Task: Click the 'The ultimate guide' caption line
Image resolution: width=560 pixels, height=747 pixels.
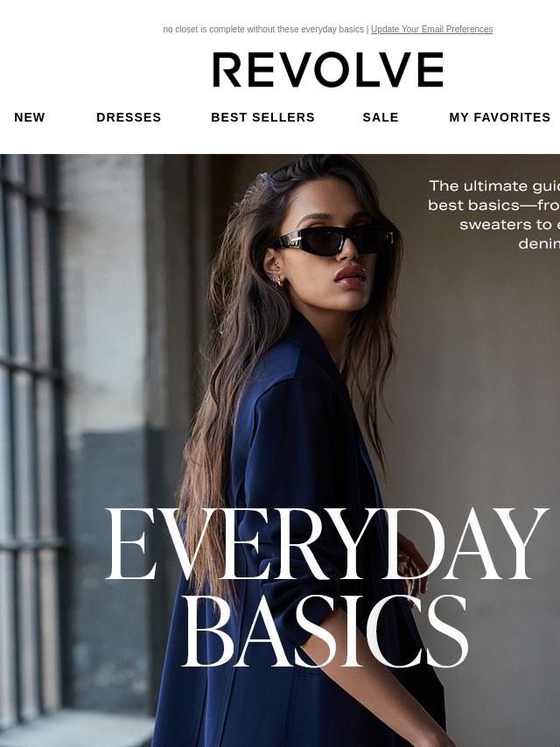Action: coord(494,185)
